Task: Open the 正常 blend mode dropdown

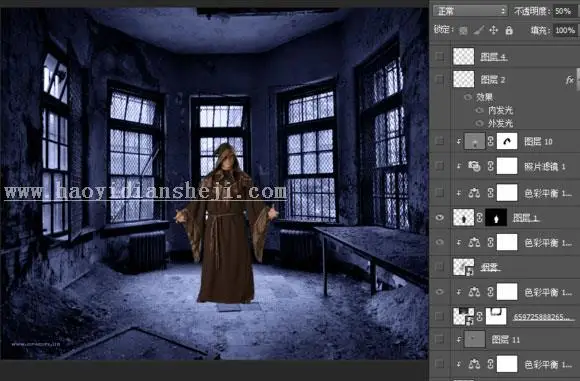Action: click(470, 11)
